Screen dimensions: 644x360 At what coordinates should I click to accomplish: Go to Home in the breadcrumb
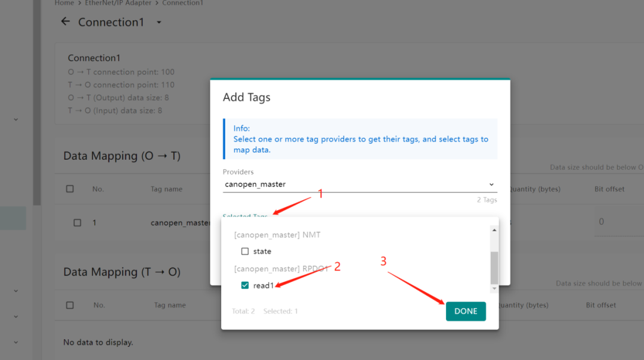tap(64, 3)
